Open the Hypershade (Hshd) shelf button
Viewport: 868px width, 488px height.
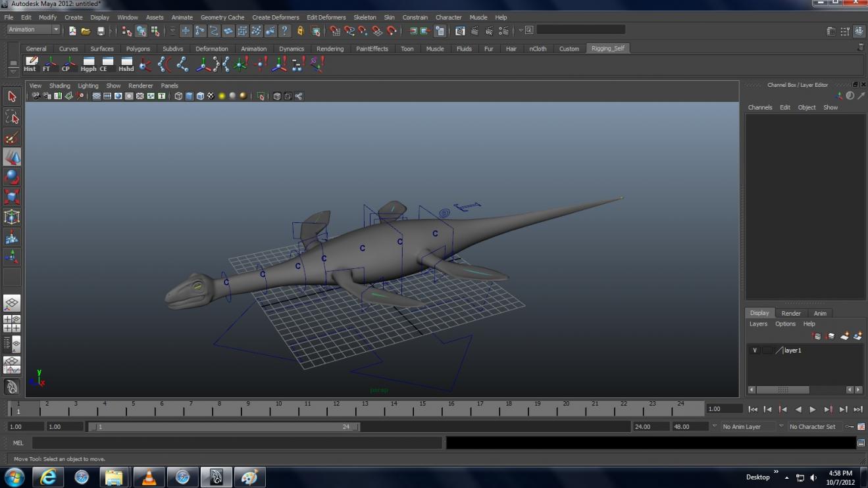click(126, 64)
